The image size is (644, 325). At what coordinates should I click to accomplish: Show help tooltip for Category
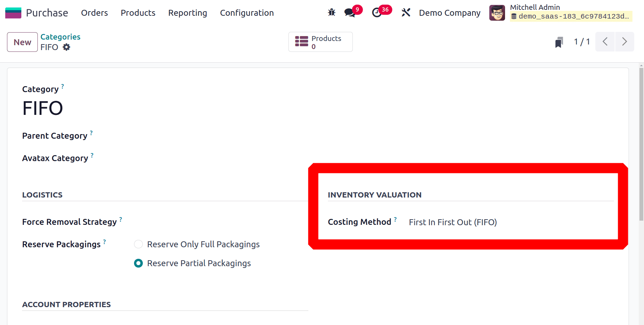[63, 86]
